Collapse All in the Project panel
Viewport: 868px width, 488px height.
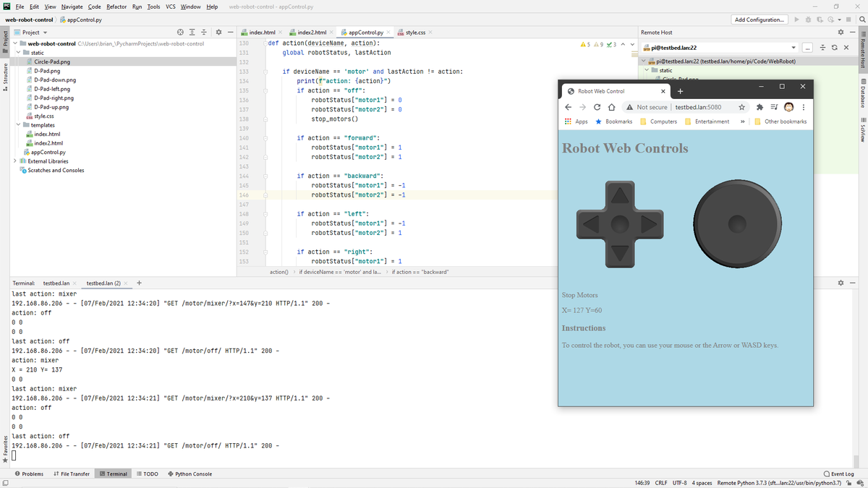coord(205,32)
